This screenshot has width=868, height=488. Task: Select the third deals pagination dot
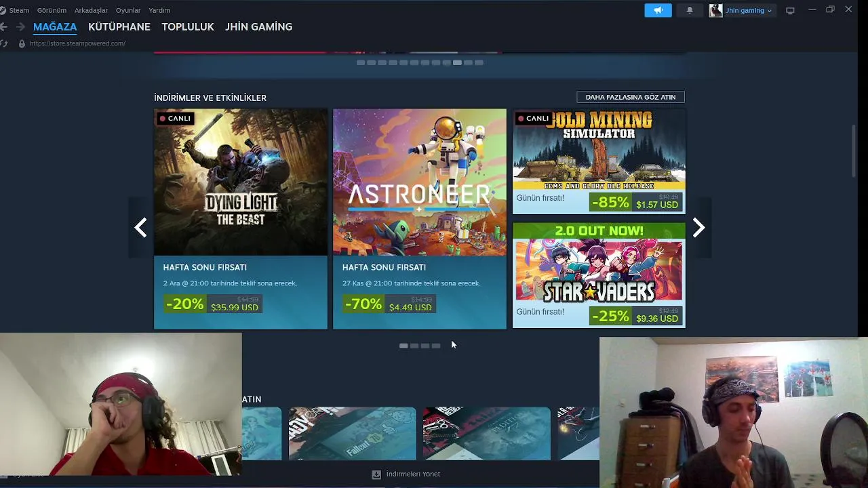coord(425,346)
